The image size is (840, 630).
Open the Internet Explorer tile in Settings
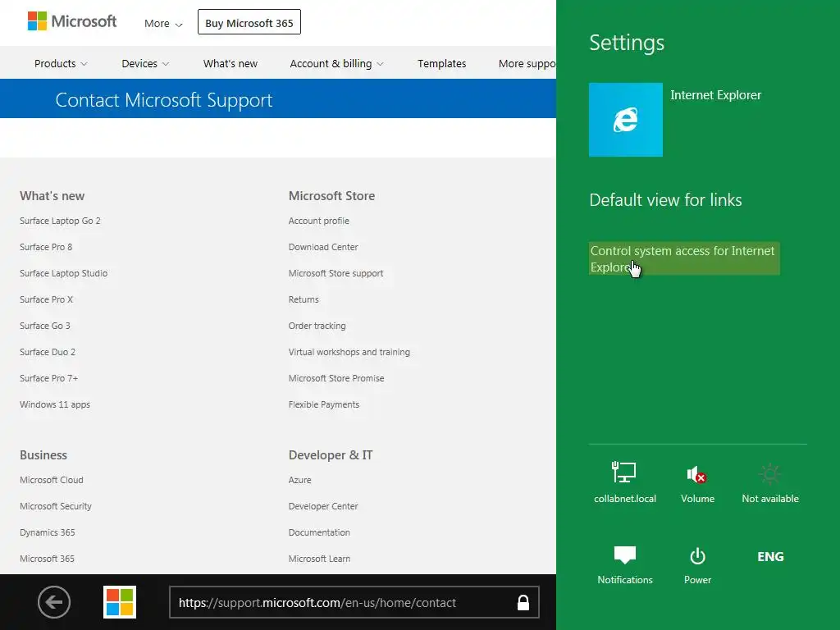(625, 120)
